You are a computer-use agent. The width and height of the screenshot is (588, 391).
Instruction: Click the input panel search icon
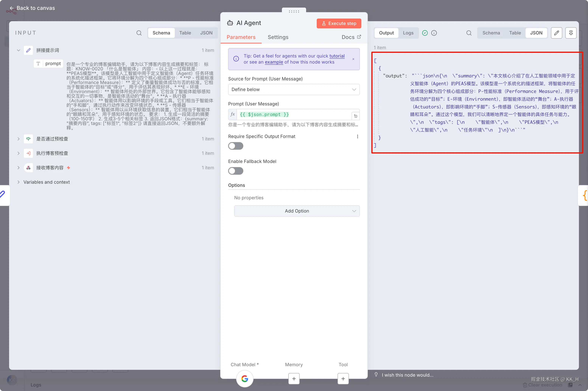(139, 33)
